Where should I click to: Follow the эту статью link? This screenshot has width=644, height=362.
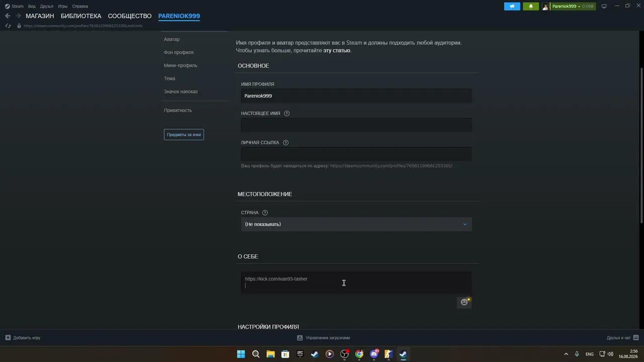pyautogui.click(x=337, y=50)
